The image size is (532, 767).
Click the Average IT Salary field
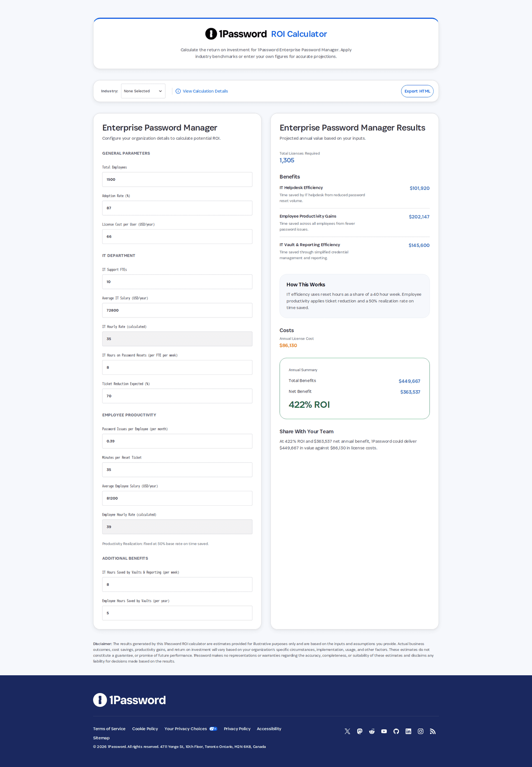[x=177, y=310]
